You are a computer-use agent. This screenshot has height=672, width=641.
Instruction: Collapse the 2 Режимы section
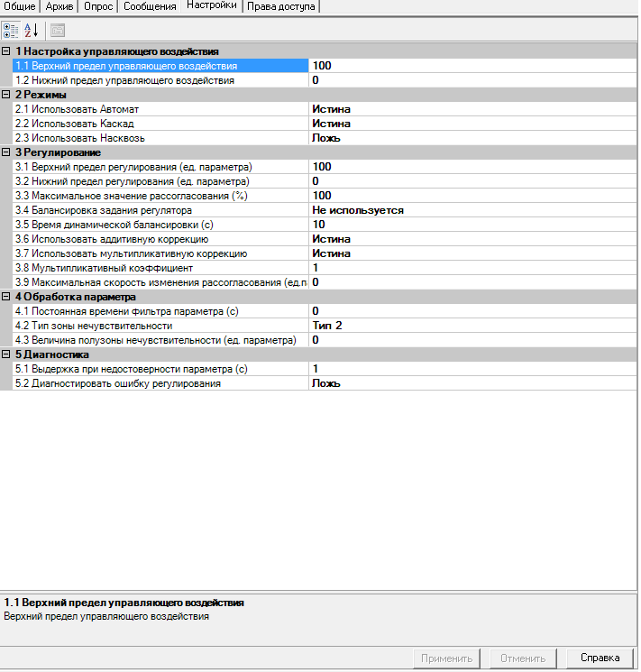pyautogui.click(x=6, y=95)
